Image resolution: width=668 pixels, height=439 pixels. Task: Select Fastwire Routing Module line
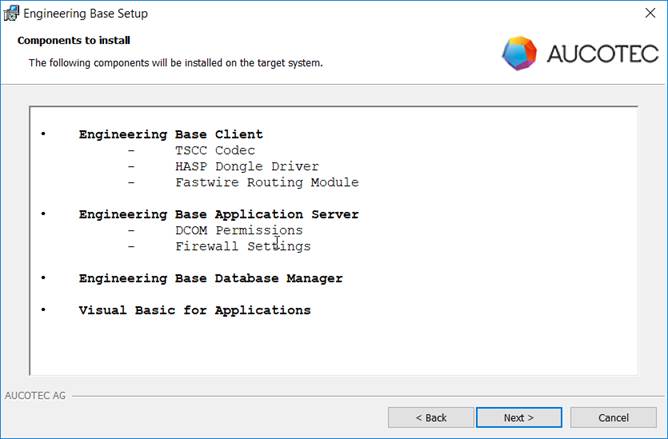pyautogui.click(x=267, y=182)
